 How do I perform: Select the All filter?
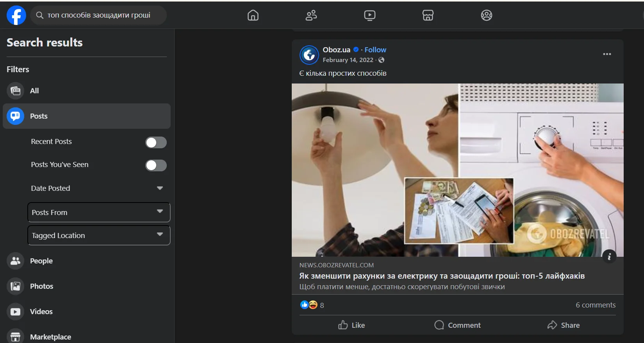87,91
